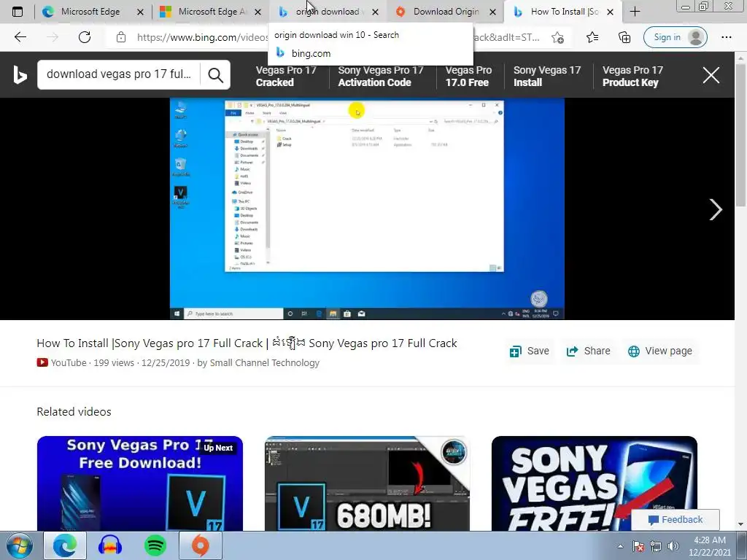Viewport: 747px width, 560px height.
Task: Select the Vegas Pro 17 Product Key suggestion
Action: [x=632, y=76]
